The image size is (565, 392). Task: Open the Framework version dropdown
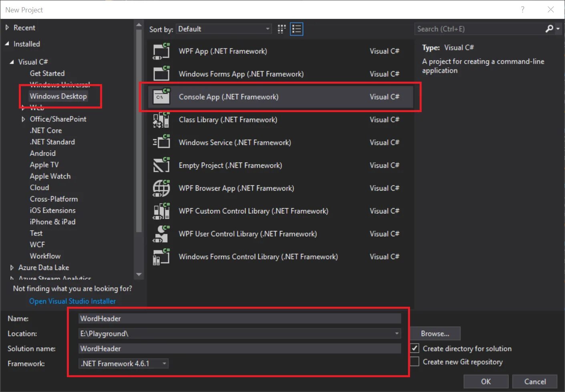(x=124, y=364)
